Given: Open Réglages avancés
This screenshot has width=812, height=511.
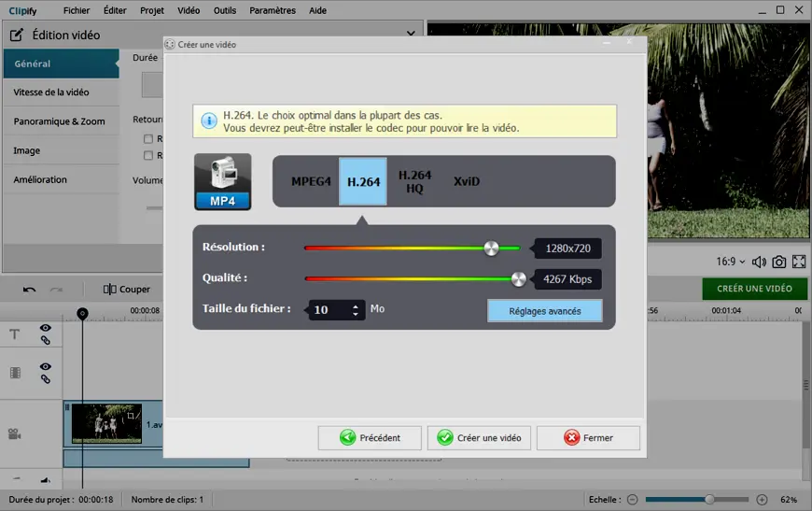Looking at the screenshot, I should (545, 311).
